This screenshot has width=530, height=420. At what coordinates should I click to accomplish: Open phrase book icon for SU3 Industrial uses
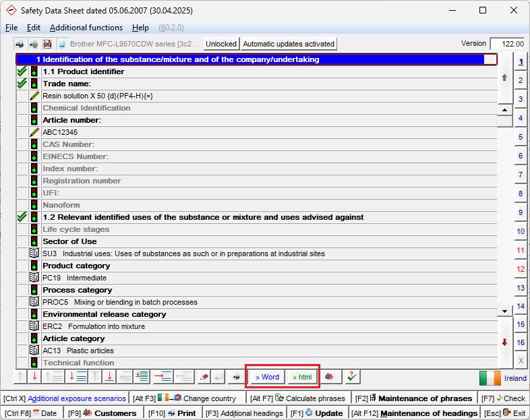[x=34, y=253]
